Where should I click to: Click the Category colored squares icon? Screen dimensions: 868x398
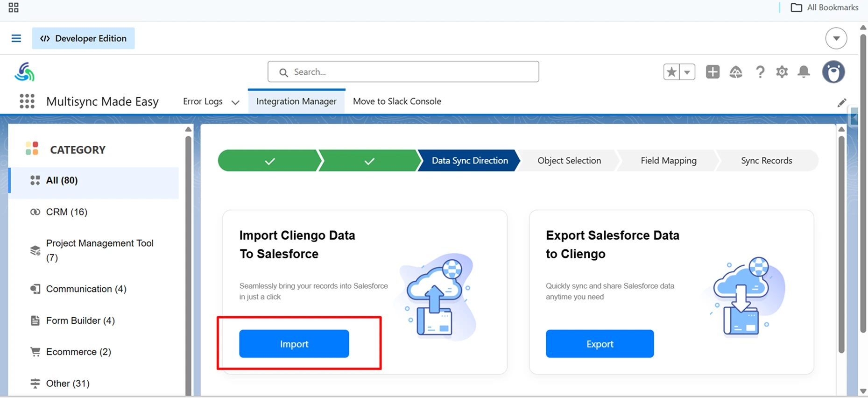(32, 149)
